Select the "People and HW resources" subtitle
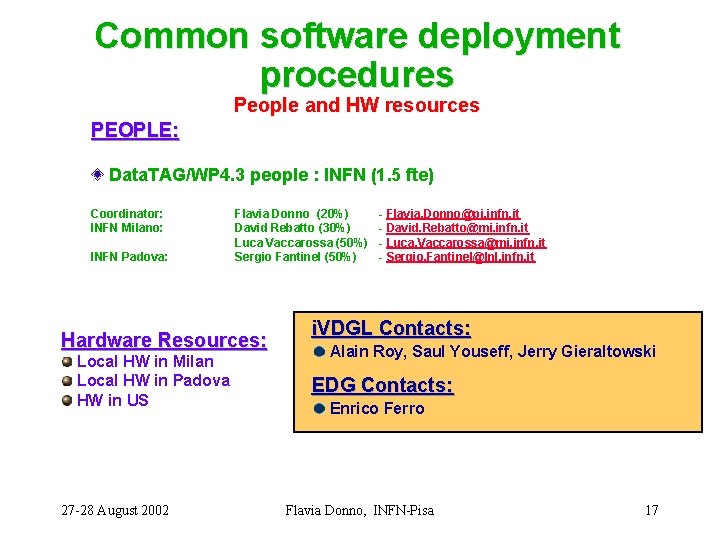Image resolution: width=720 pixels, height=540 pixels. (x=357, y=105)
